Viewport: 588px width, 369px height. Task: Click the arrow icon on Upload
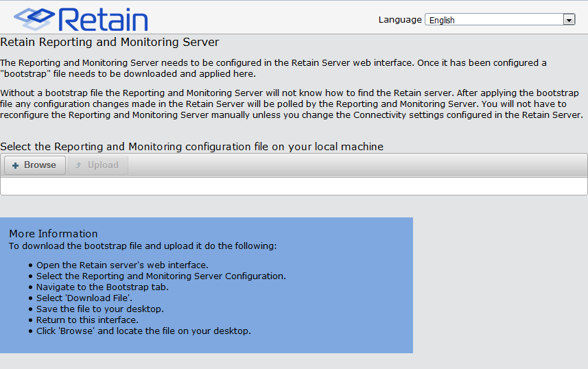pos(79,165)
